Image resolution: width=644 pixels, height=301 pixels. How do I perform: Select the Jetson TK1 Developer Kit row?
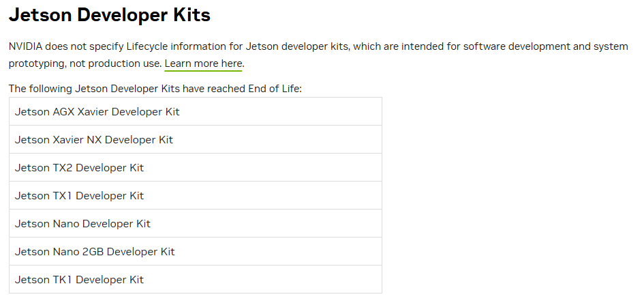point(196,279)
